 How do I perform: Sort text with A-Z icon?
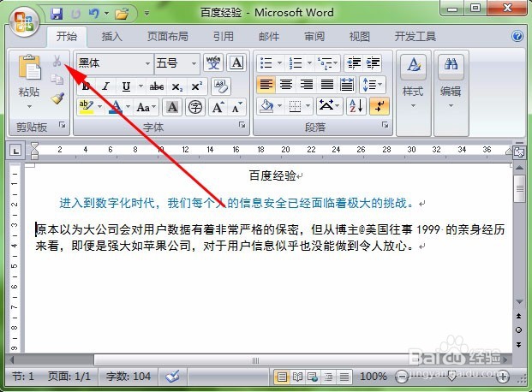click(356, 106)
